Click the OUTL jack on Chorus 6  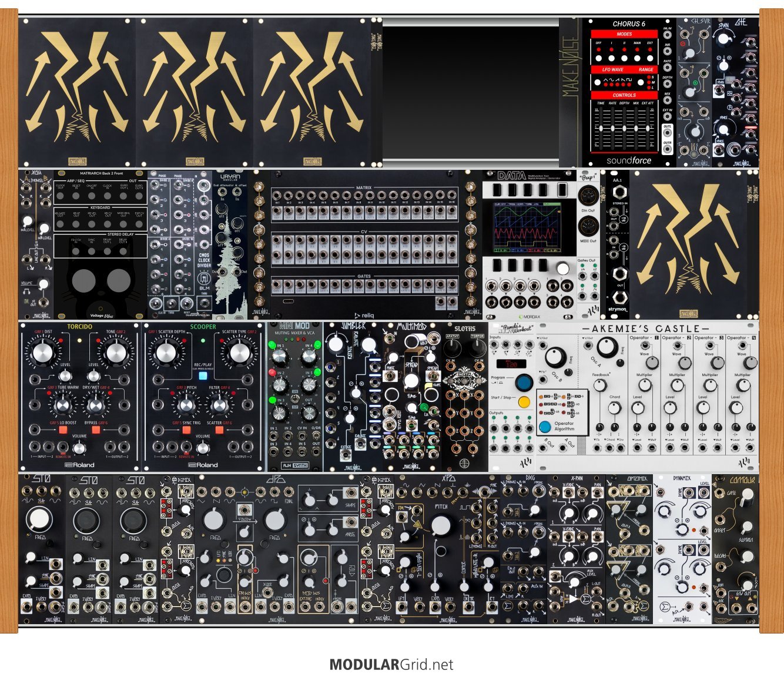click(668, 133)
